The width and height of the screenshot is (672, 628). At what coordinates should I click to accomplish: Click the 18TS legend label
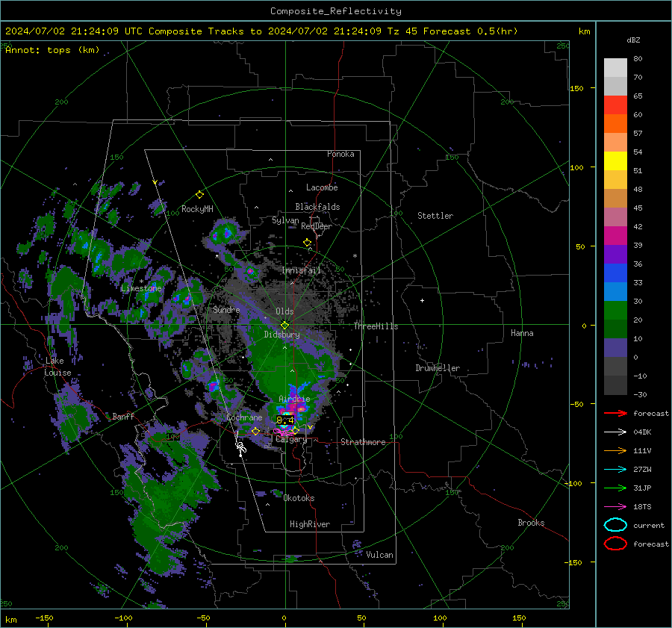click(642, 507)
